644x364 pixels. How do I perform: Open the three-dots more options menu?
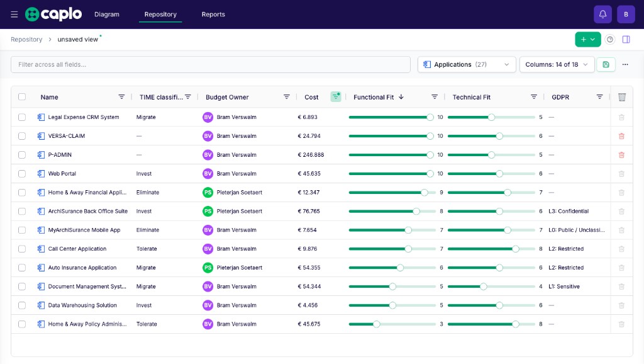[625, 65]
